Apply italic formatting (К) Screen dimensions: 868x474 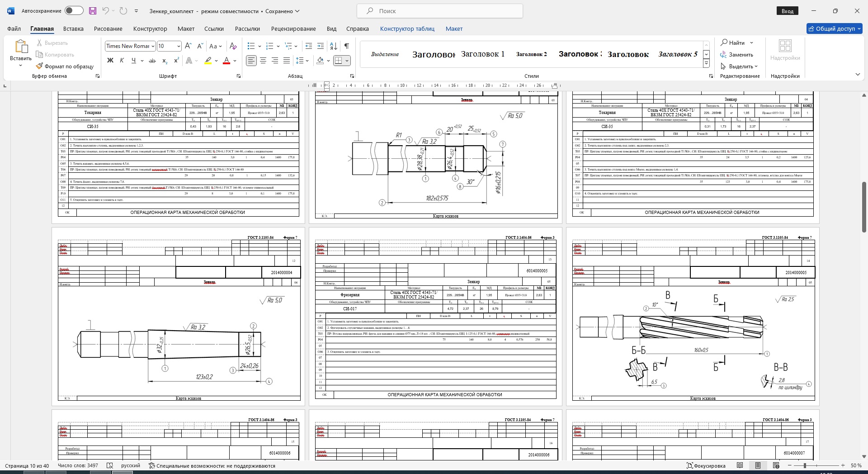pyautogui.click(x=122, y=61)
